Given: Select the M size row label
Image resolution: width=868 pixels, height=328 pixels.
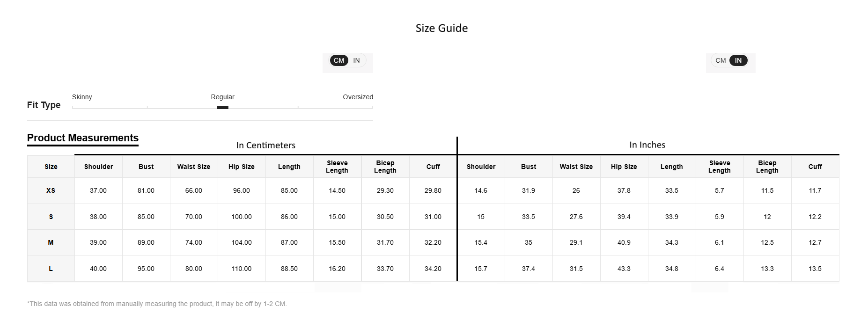Looking at the screenshot, I should 51,243.
